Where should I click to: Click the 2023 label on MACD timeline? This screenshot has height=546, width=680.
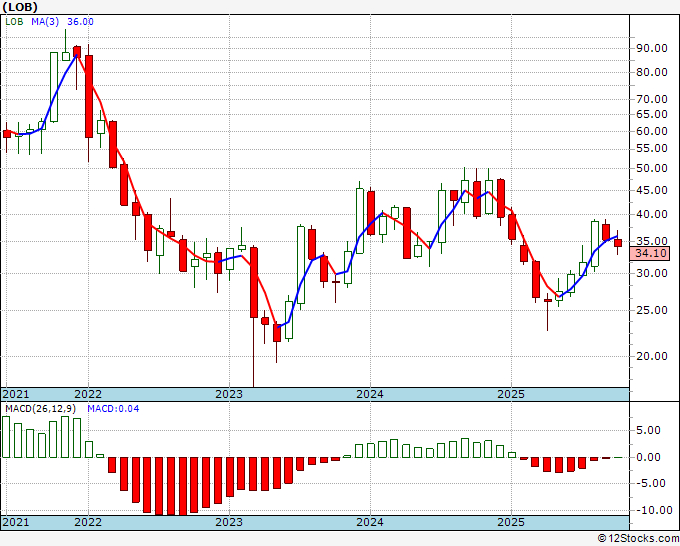pos(229,522)
